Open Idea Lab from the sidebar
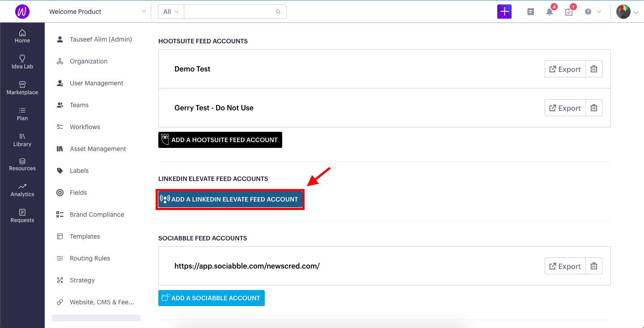Screen dimensions: 644x328 [x=22, y=62]
